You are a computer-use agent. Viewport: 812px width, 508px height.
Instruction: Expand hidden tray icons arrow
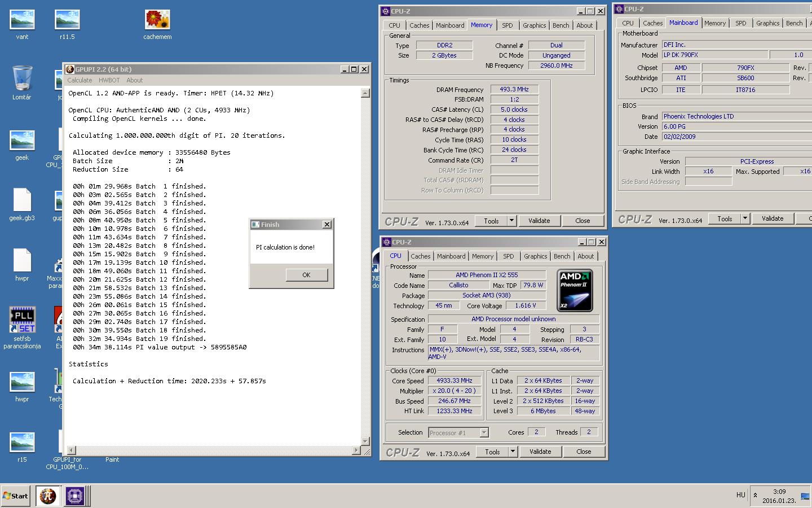click(x=755, y=495)
